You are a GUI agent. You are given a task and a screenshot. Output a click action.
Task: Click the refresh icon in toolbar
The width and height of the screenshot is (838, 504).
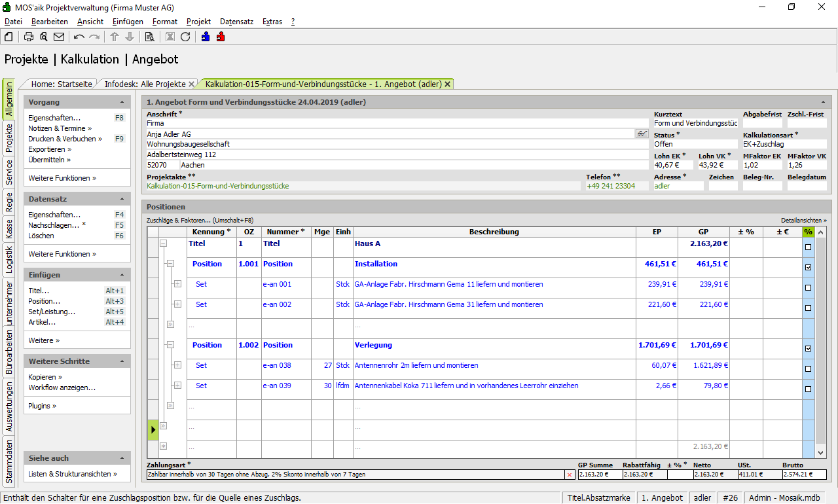click(185, 37)
